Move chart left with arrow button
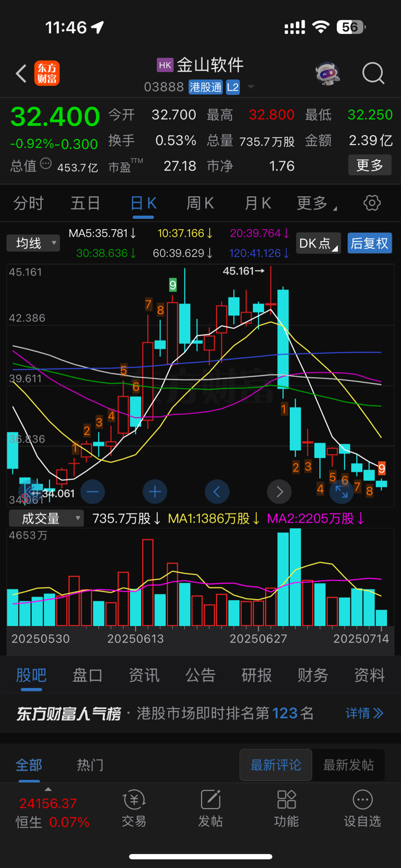Screen dimensions: 401x868 coord(217,492)
